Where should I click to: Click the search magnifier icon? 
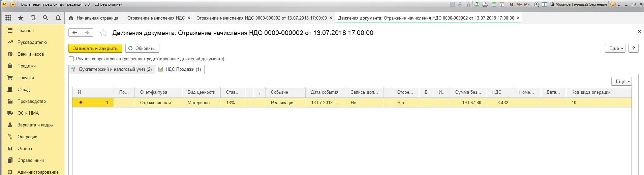[x=45, y=18]
